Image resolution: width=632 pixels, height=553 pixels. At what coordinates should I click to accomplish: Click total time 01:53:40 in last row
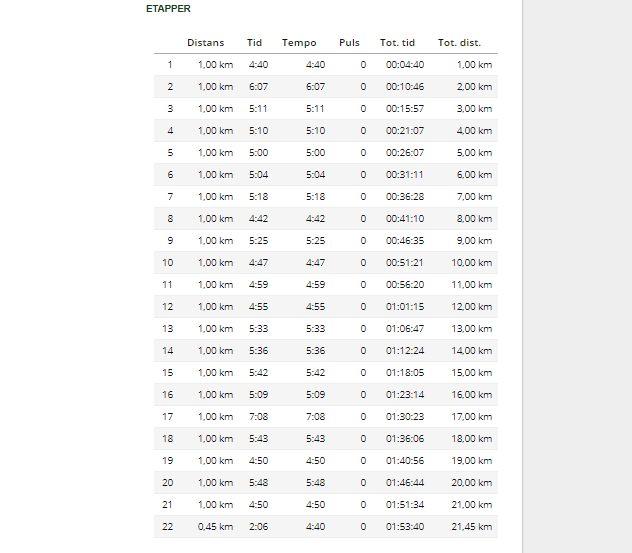click(405, 527)
